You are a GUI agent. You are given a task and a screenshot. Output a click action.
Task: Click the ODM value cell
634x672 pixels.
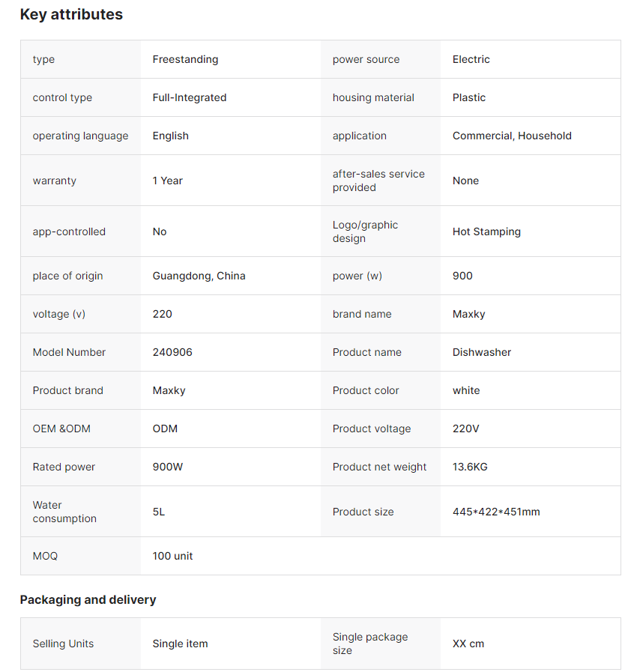pyautogui.click(x=165, y=429)
